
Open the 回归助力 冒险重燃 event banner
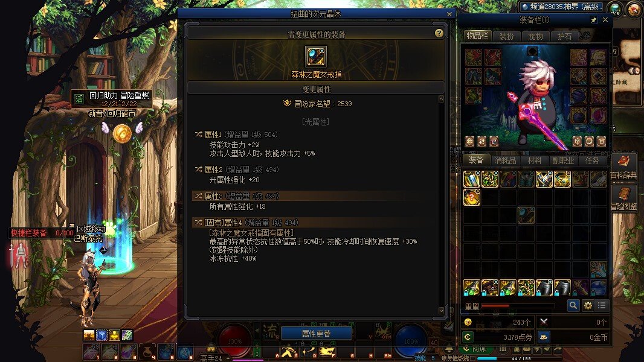pos(111,99)
